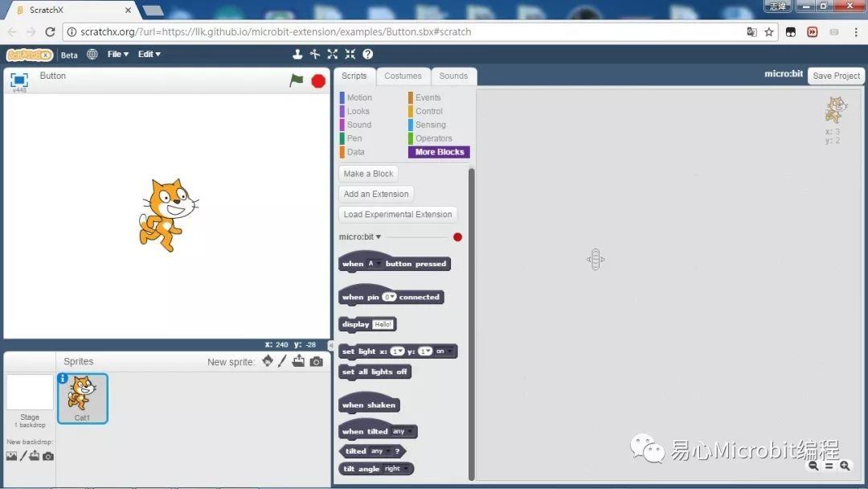The width and height of the screenshot is (868, 489).
Task: Open the block help question mark tool
Action: (x=367, y=54)
